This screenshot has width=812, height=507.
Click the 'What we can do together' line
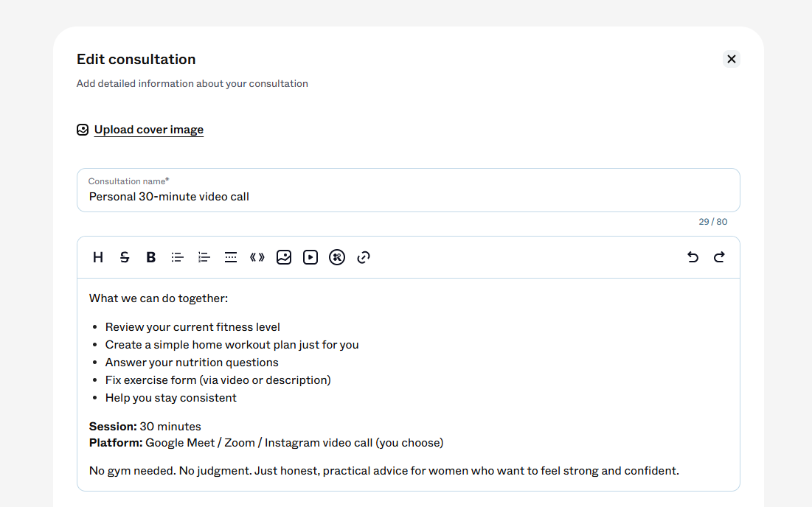[x=159, y=298]
